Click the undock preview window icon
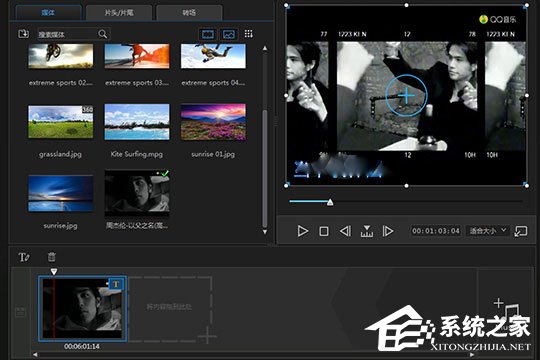The image size is (540, 360). [521, 231]
